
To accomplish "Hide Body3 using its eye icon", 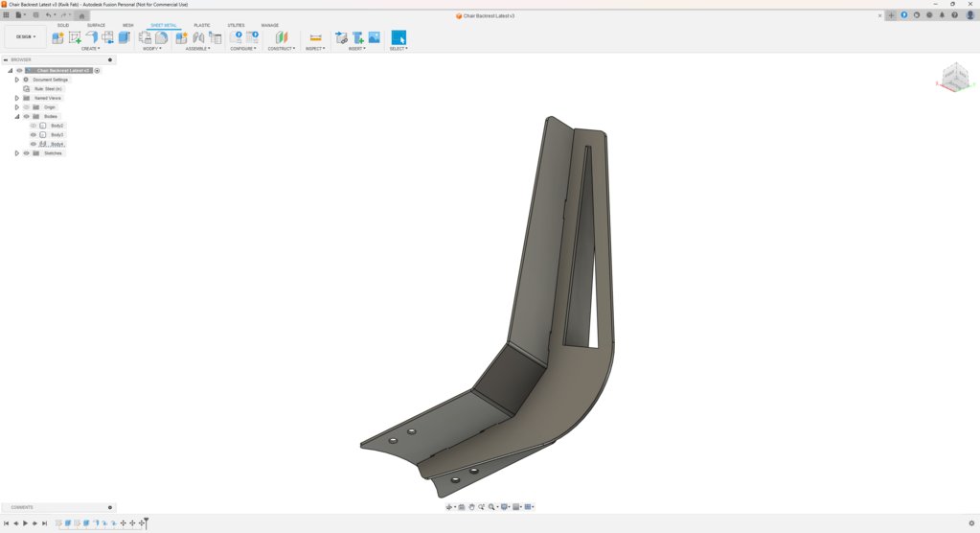I will pos(34,134).
